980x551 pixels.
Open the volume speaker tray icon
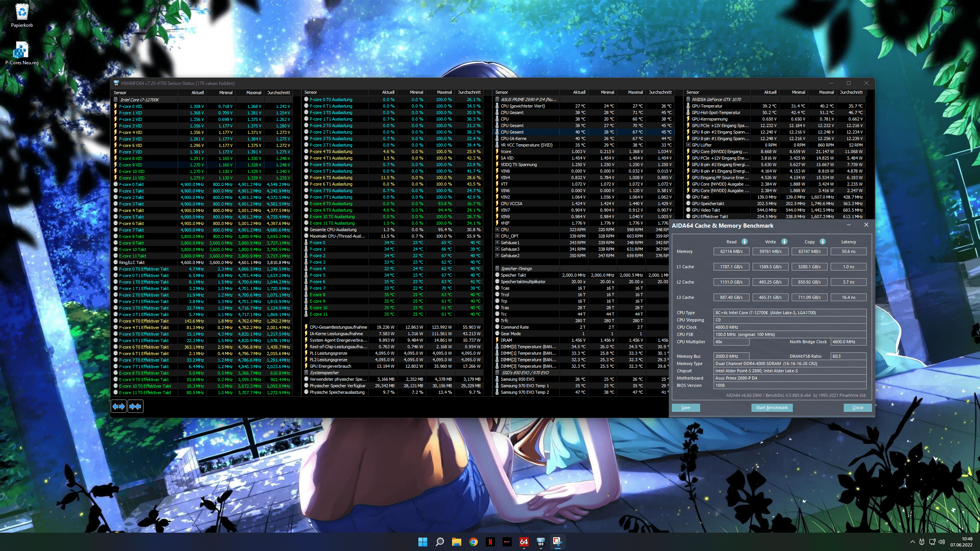(942, 542)
